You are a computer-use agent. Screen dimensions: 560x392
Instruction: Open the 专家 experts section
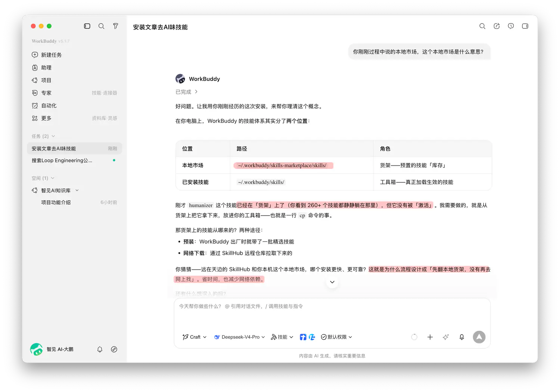[x=41, y=93]
